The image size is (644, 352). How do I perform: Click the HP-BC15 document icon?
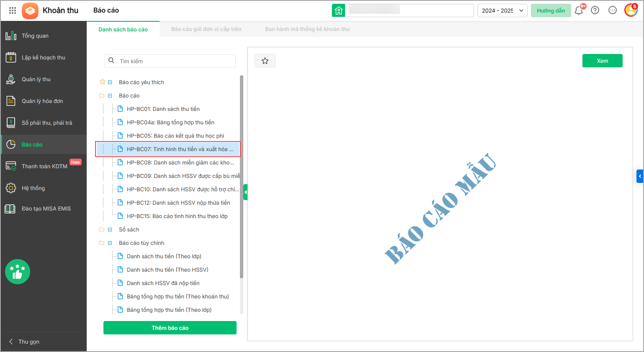pyautogui.click(x=120, y=216)
